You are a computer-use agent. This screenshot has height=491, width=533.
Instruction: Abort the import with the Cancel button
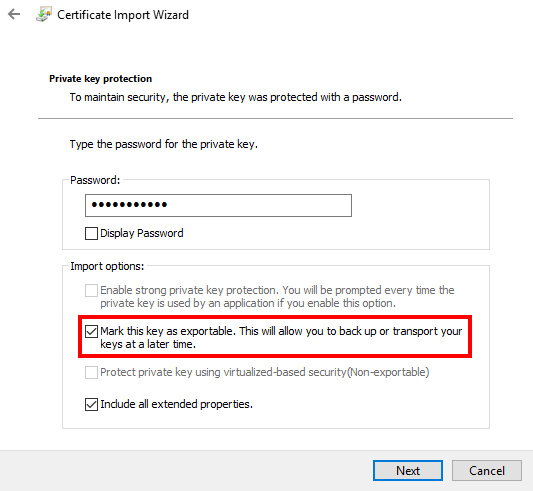coord(487,471)
